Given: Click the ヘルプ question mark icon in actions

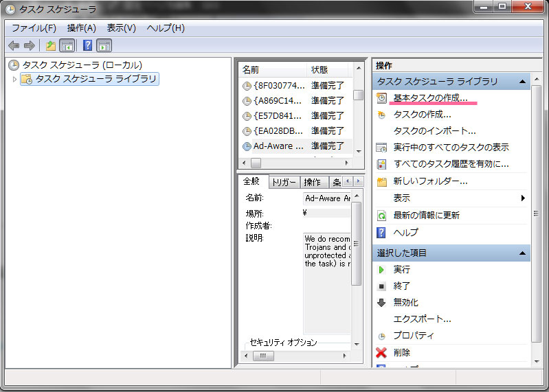Looking at the screenshot, I should coord(381,233).
